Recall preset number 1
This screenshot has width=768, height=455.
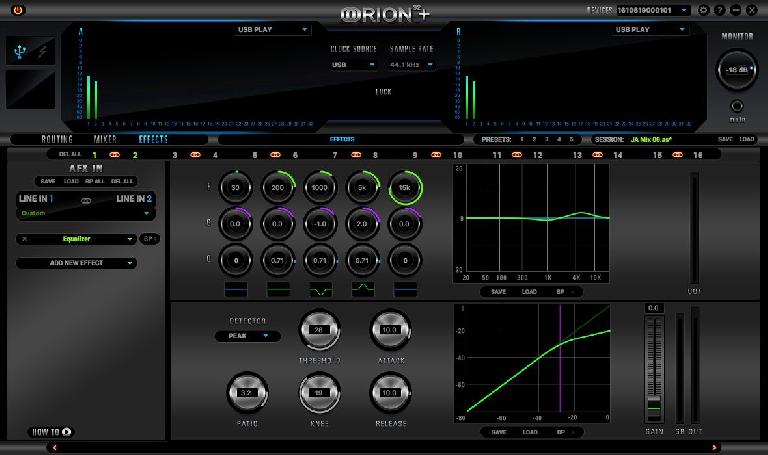click(x=522, y=140)
